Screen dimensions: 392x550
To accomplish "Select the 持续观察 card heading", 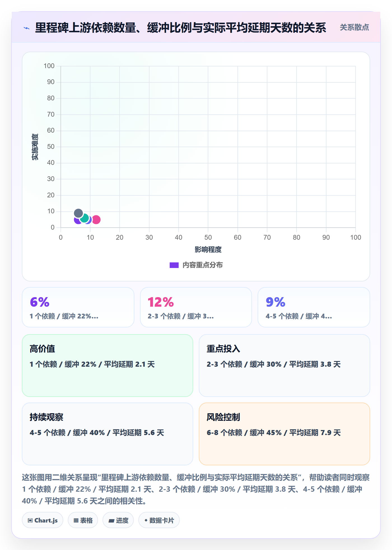I will [x=46, y=417].
